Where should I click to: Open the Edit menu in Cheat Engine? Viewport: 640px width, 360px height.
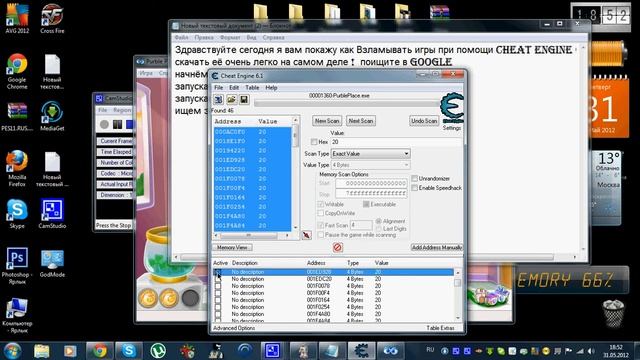coord(234,87)
